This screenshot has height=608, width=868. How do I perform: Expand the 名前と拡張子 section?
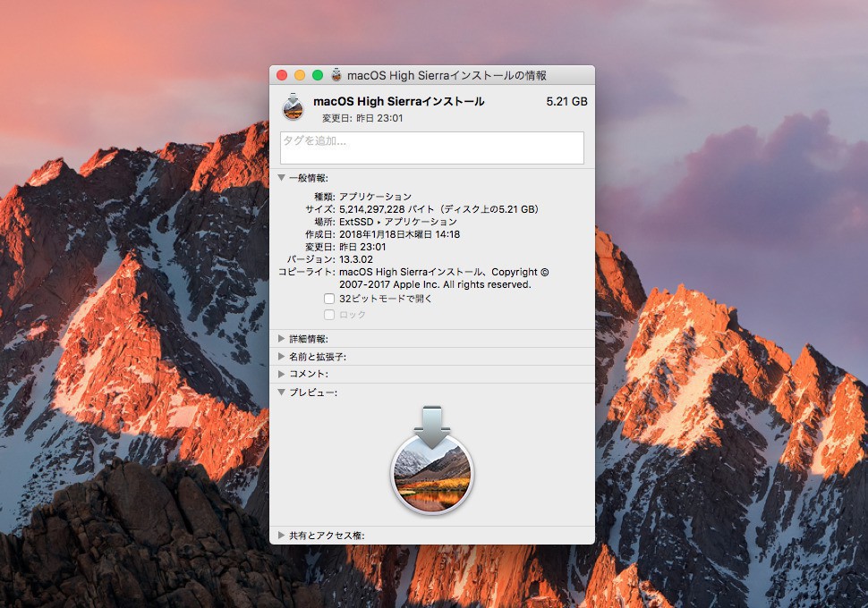[x=281, y=357]
